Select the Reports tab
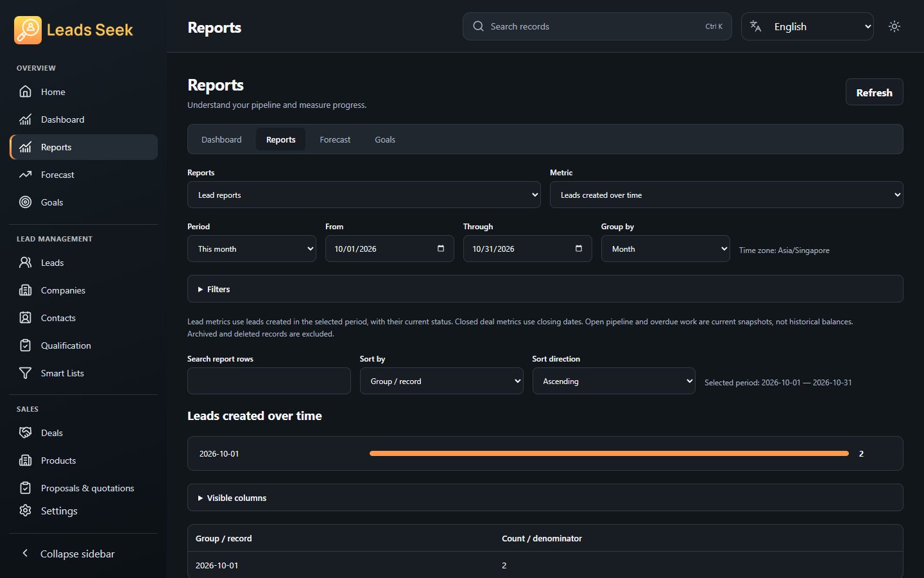This screenshot has width=924, height=578. tap(281, 139)
